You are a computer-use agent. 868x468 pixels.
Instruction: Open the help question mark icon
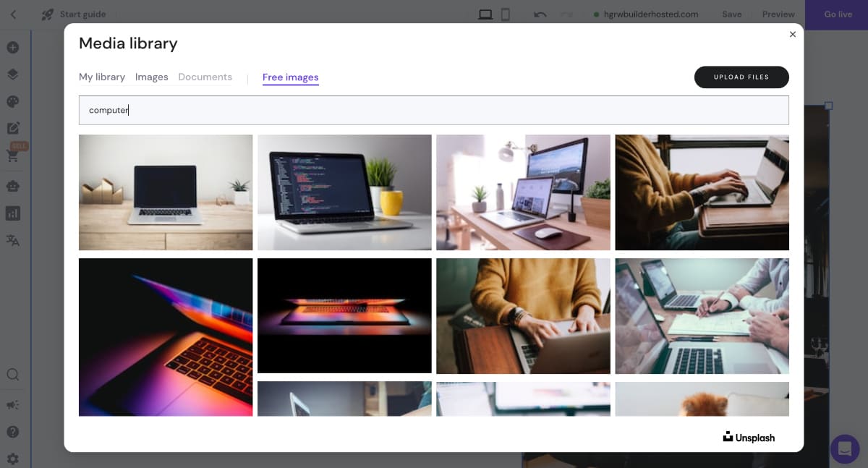pos(13,432)
